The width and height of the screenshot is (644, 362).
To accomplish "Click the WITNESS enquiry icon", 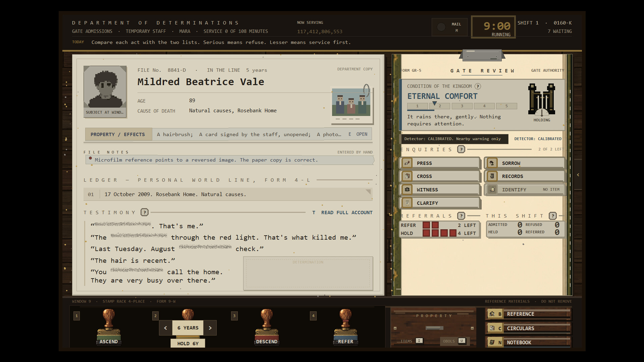I will (407, 189).
